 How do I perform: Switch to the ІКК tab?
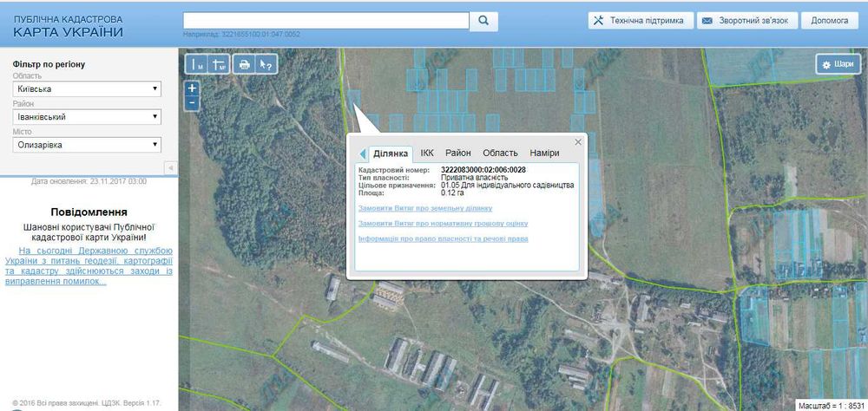click(427, 153)
